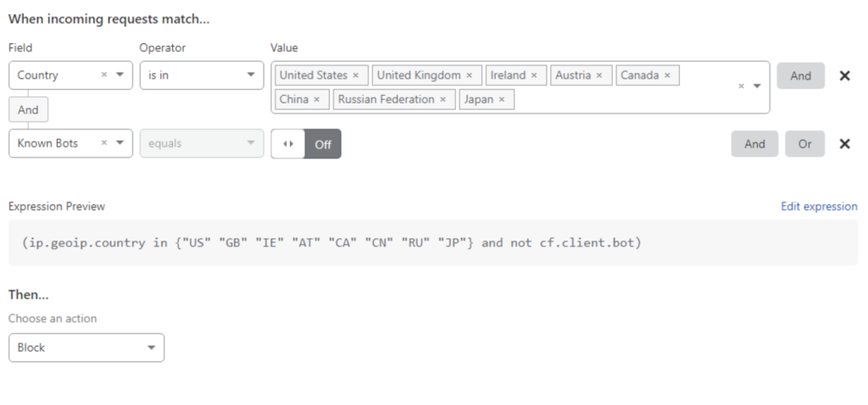Click the Or button on Known Bots row
868x405 pixels.
[x=804, y=143]
